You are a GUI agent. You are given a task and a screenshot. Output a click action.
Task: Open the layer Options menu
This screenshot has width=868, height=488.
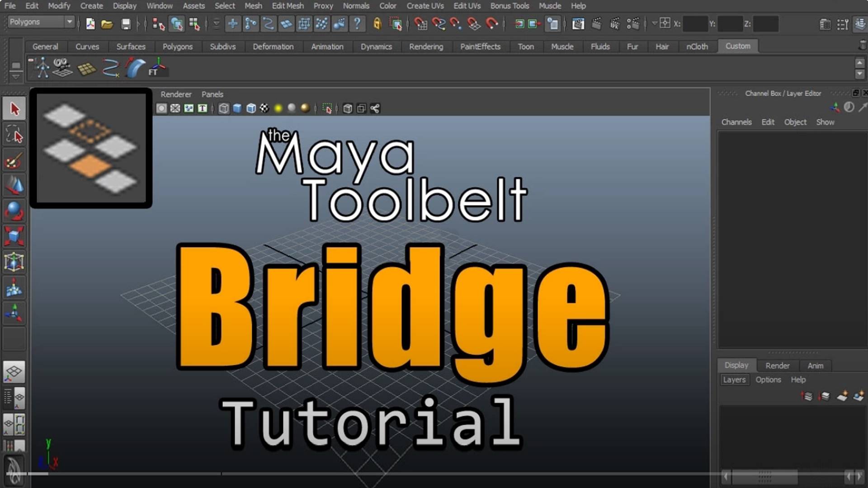point(768,380)
